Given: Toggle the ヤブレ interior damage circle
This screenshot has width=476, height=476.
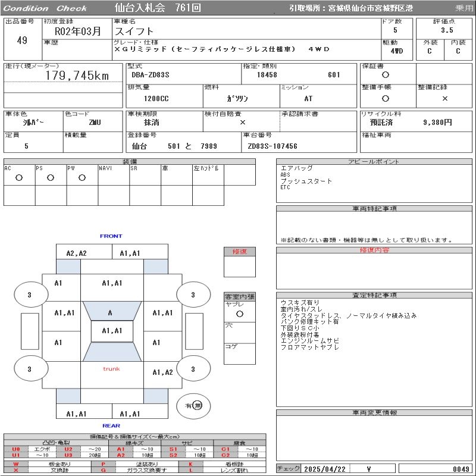Looking at the screenshot, I should coord(239,313).
